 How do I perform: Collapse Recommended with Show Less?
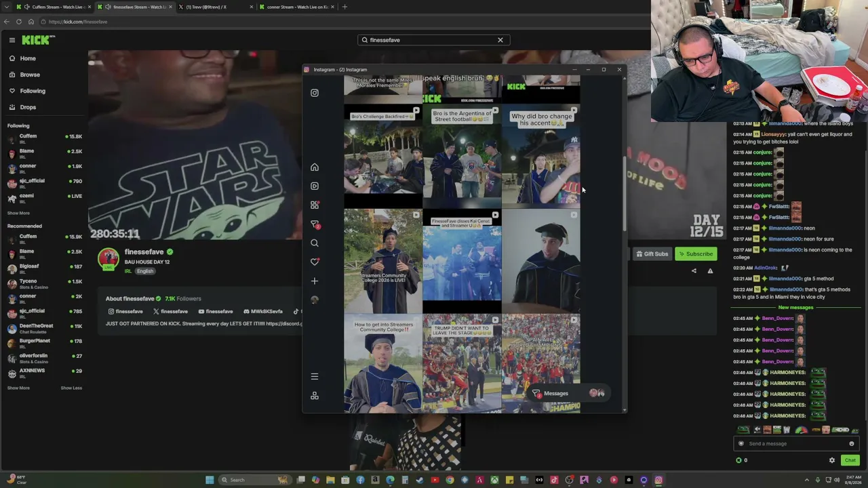71,388
